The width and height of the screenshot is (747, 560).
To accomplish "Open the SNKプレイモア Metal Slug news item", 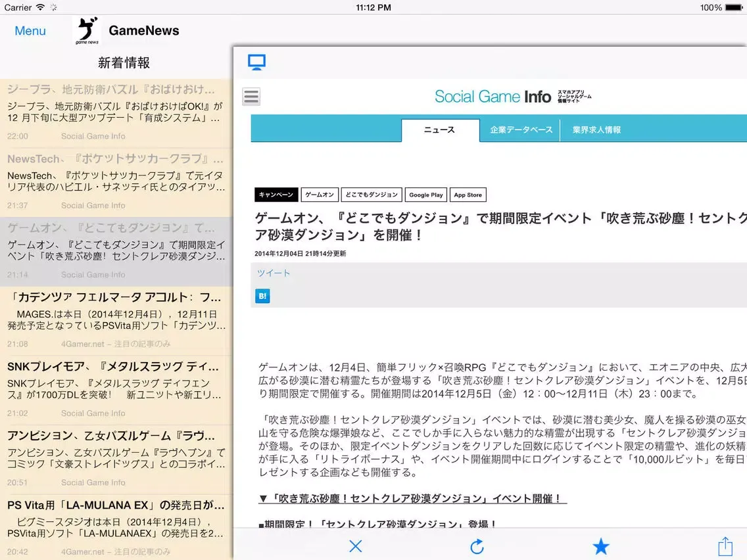I will pos(116,390).
